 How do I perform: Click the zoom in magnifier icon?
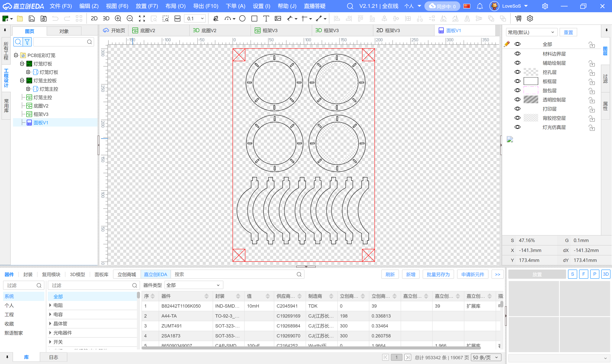point(118,18)
